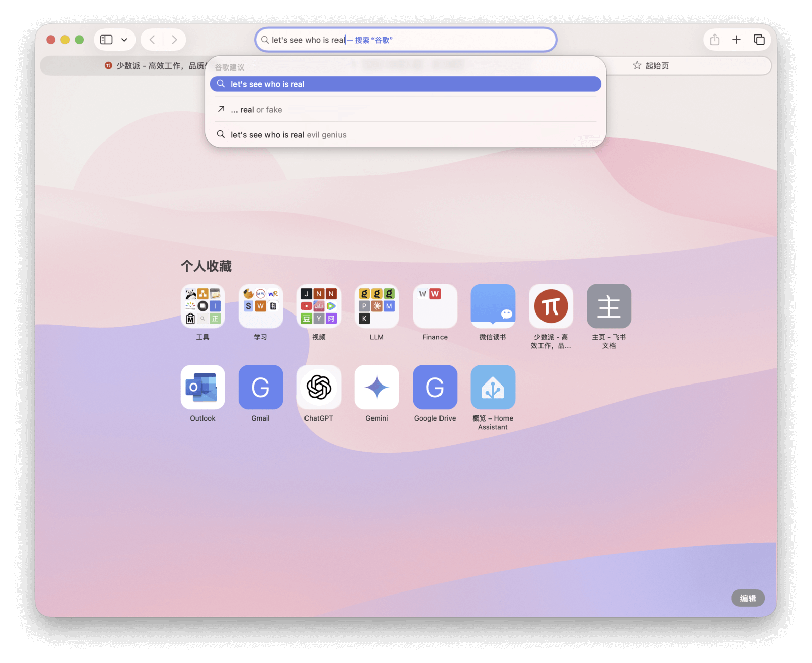812x663 pixels.
Task: Toggle the Safari sidebar button
Action: [x=106, y=40]
